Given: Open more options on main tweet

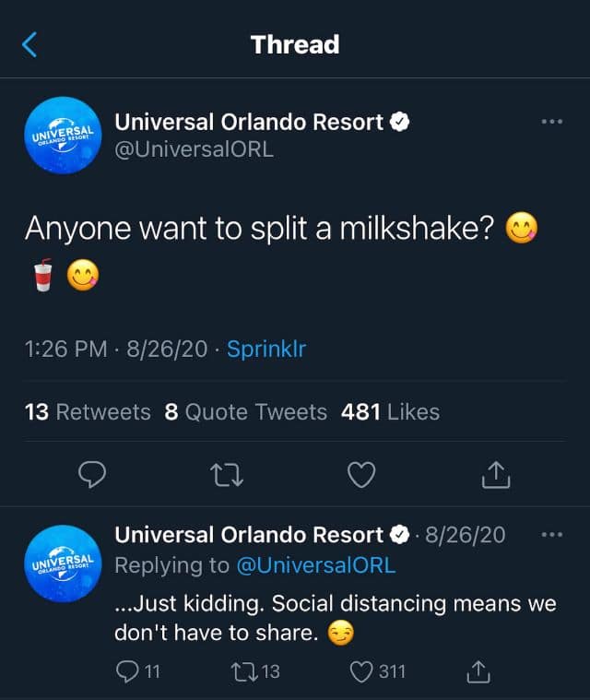Looking at the screenshot, I should pos(551,122).
